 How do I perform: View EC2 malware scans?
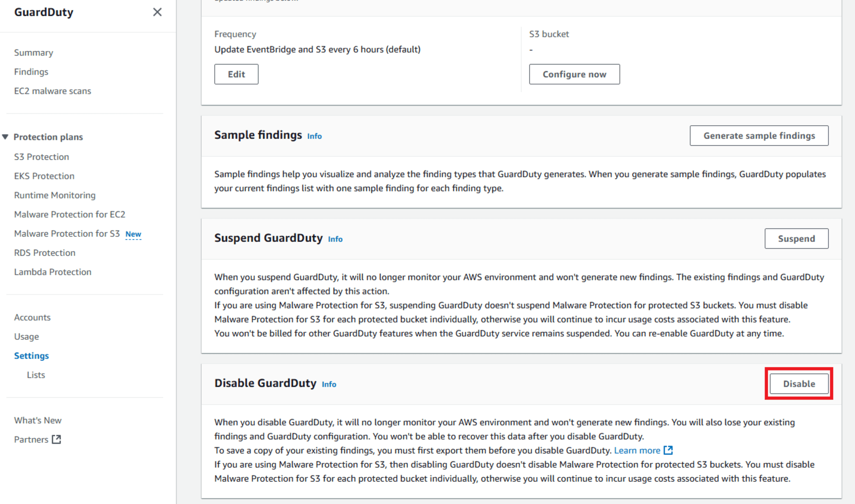tap(53, 91)
